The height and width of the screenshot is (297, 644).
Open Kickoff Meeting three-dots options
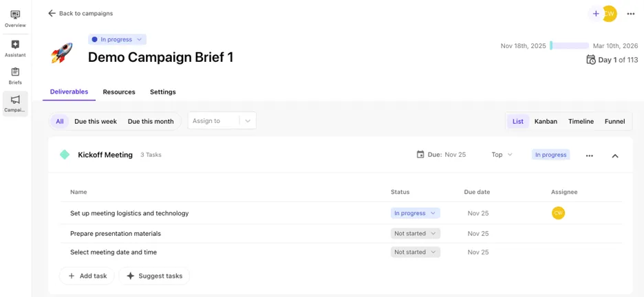(589, 155)
